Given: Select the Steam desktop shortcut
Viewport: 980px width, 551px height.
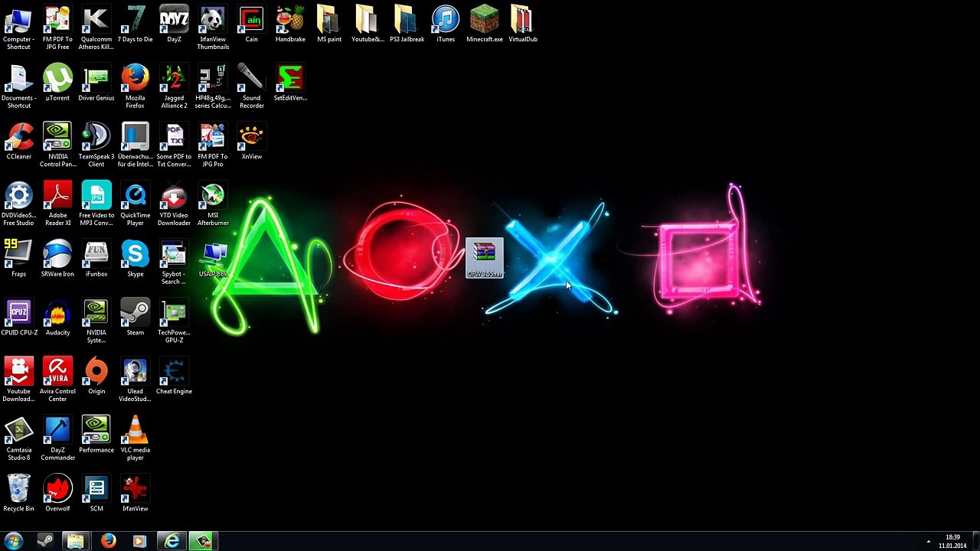Looking at the screenshot, I should pos(135,318).
